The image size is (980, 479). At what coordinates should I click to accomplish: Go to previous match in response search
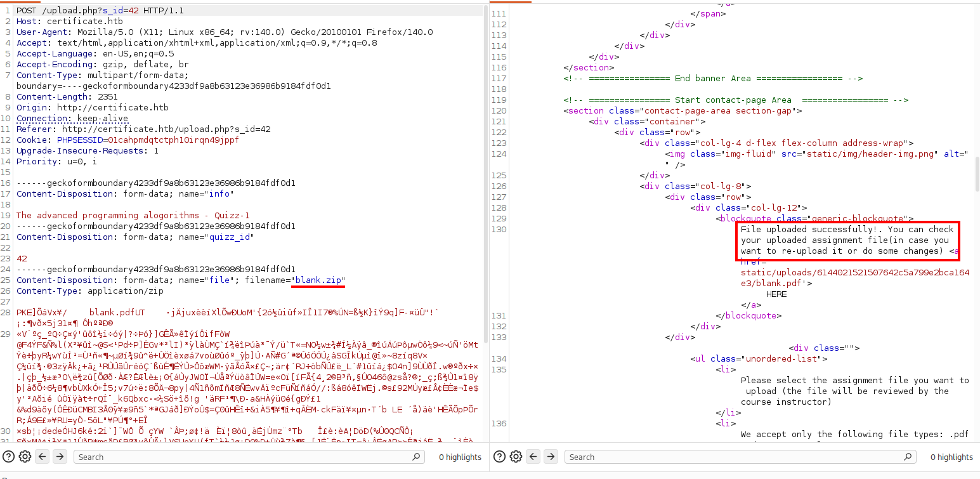[533, 457]
